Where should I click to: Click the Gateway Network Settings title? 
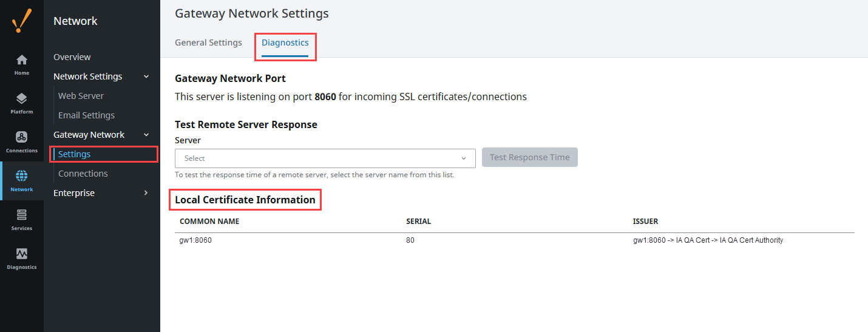[252, 13]
